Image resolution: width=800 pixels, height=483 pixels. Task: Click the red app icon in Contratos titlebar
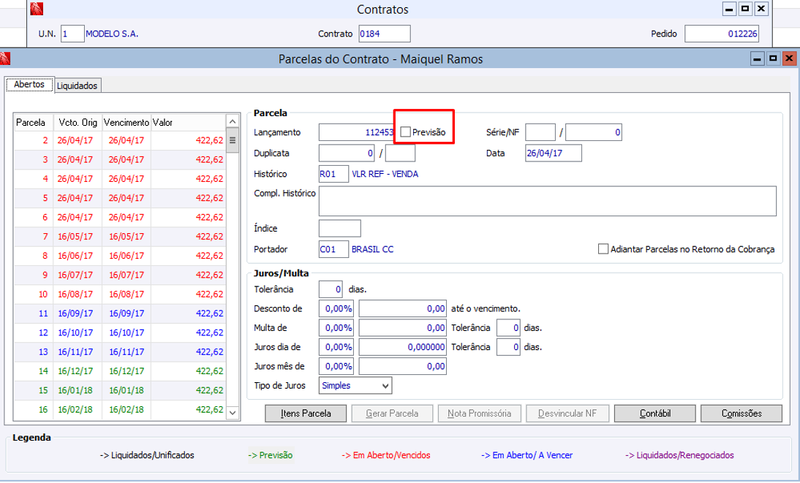pos(37,9)
